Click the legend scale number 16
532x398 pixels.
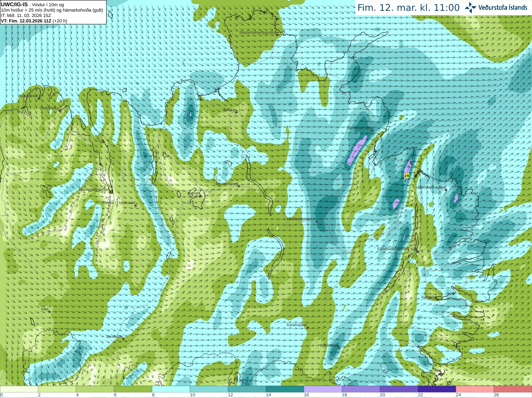[306, 395]
